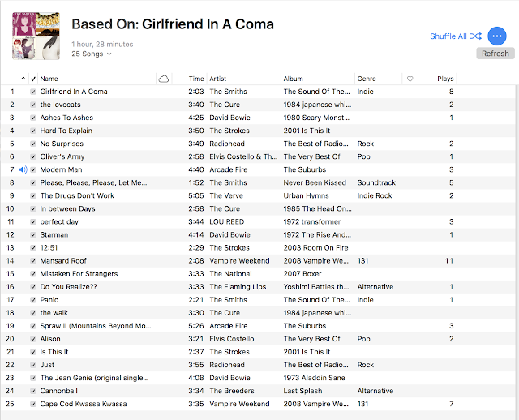Toggle the Modern Man checkbox
Screen dimensions: 519x420
click(x=32, y=169)
